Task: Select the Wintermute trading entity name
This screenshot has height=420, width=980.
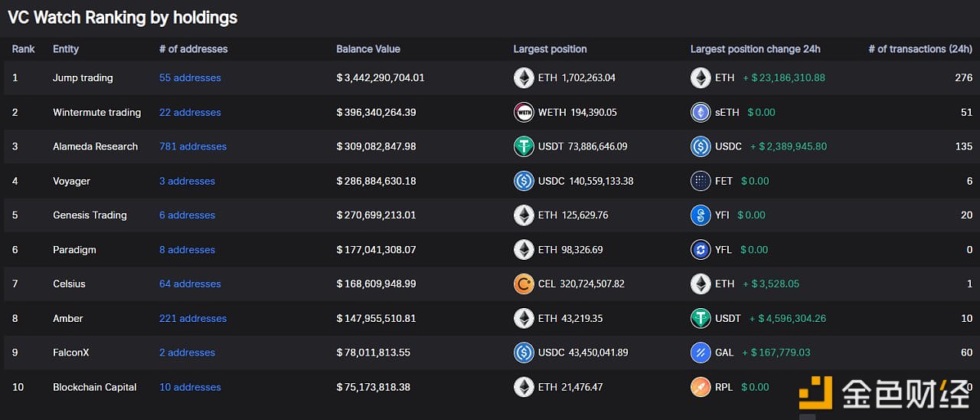Action: pyautogui.click(x=97, y=112)
